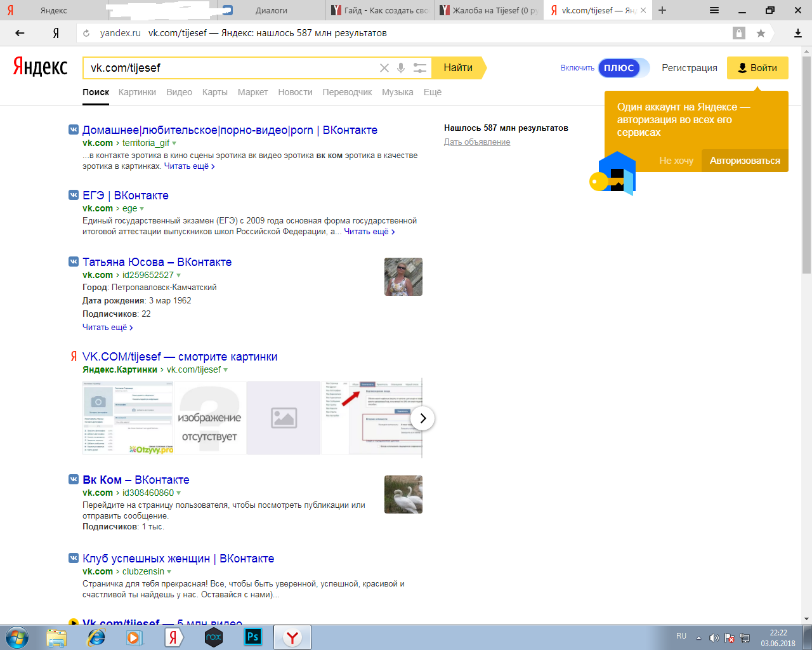Open the Регистрация link
Screen dimensions: 812x650
coord(690,68)
